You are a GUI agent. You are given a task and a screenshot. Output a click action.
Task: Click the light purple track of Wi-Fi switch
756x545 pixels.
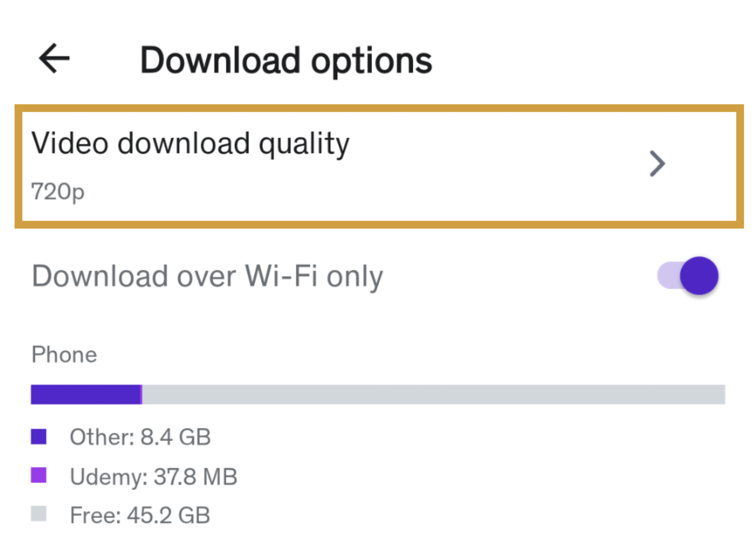pos(668,275)
